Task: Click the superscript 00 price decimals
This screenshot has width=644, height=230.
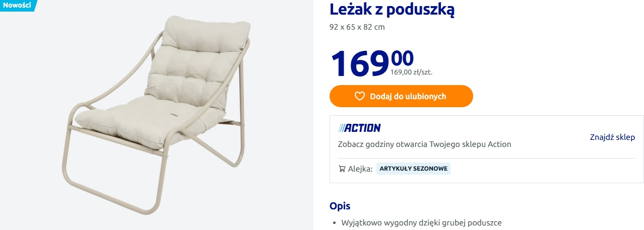Action: tap(402, 58)
